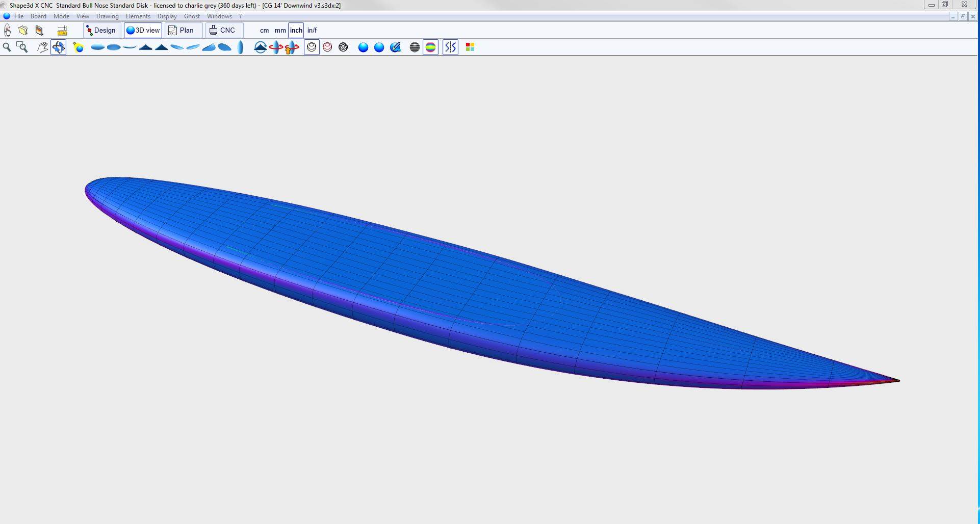The image size is (980, 524).
Task: Expand the Elements menu
Action: [138, 16]
